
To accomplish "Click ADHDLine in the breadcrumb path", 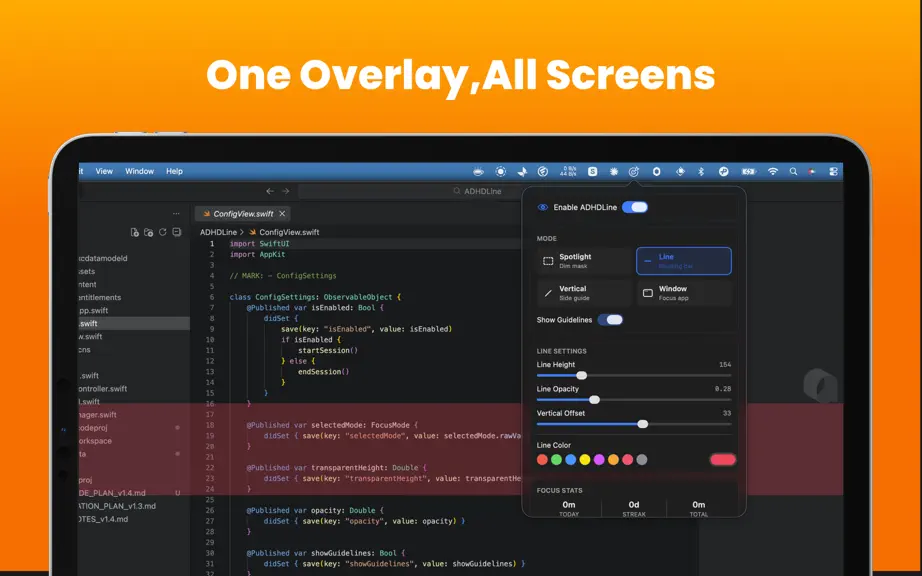I will point(218,232).
